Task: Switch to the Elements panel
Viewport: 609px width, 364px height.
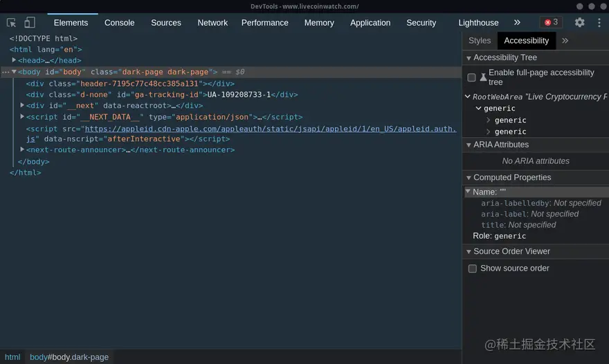Action: pyautogui.click(x=71, y=23)
